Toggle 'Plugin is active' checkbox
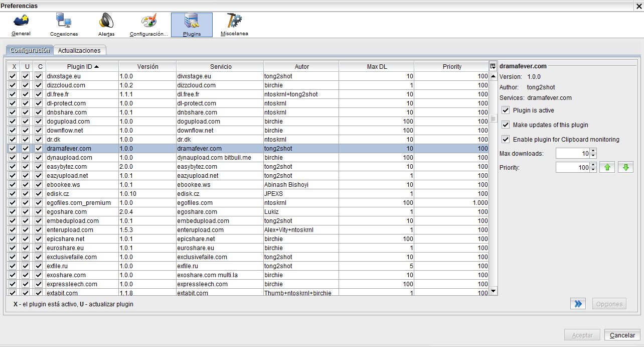 [x=506, y=110]
